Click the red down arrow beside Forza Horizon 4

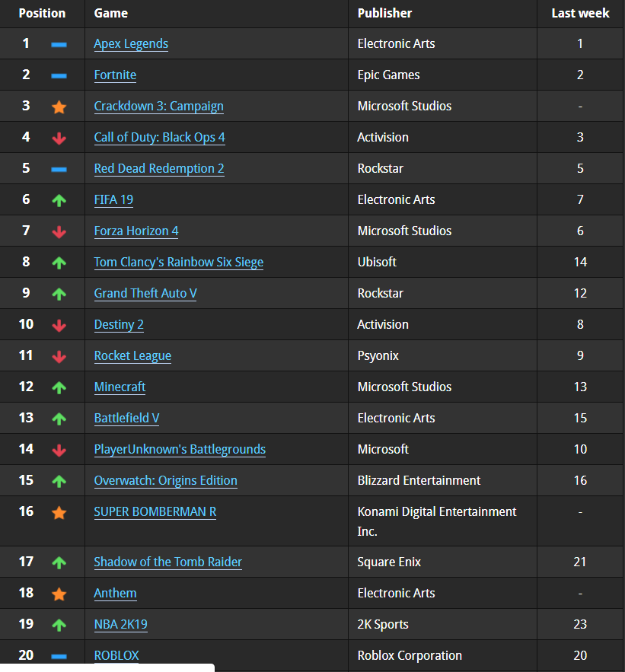(59, 231)
